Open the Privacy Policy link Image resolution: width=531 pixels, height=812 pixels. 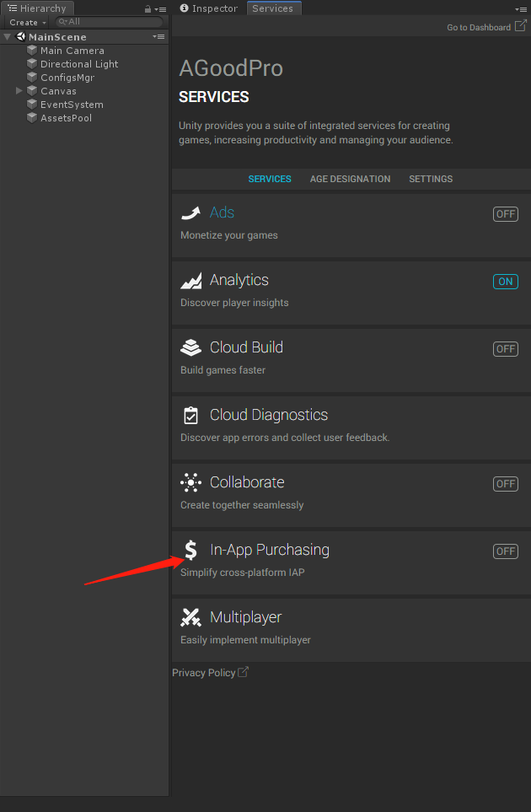[205, 672]
